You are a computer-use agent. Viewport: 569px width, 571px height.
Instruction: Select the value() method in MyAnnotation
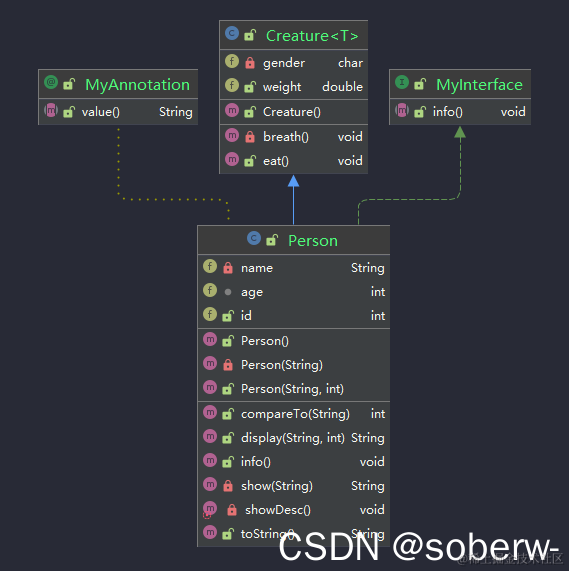(x=118, y=112)
